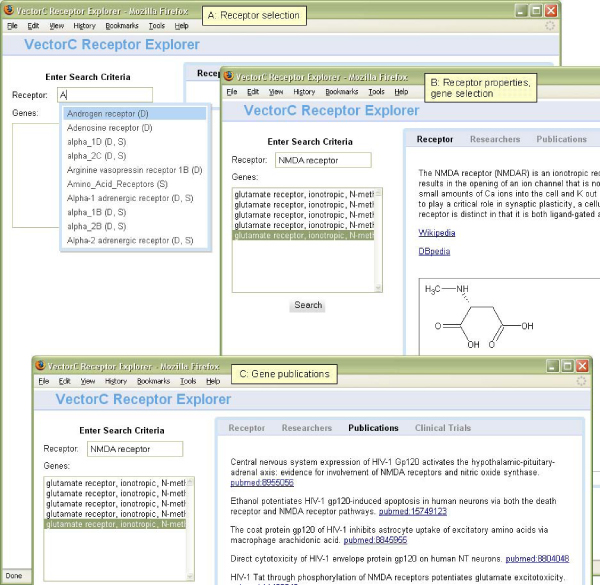Open Bookmarks menu in window A
Viewport: 600px width, 585px height.
(x=122, y=26)
